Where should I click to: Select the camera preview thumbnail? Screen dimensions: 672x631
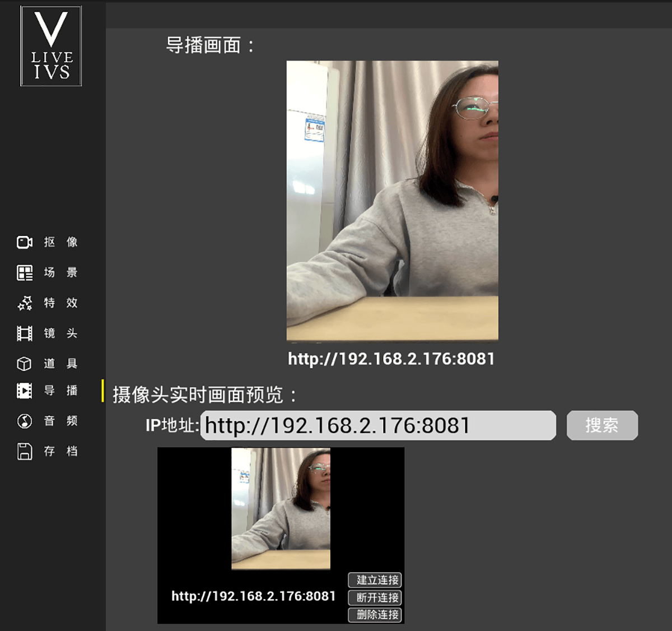(281, 508)
